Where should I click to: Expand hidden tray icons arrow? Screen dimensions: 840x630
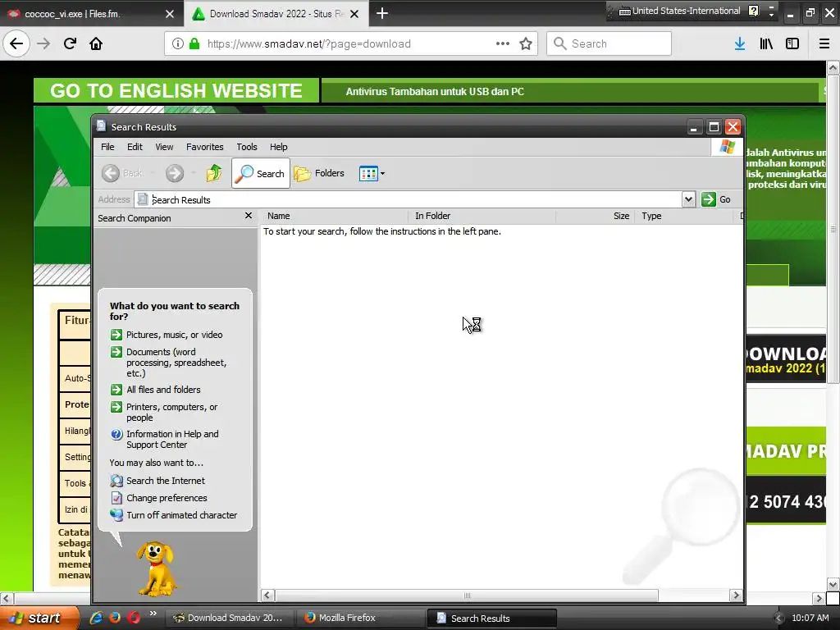pyautogui.click(x=778, y=618)
